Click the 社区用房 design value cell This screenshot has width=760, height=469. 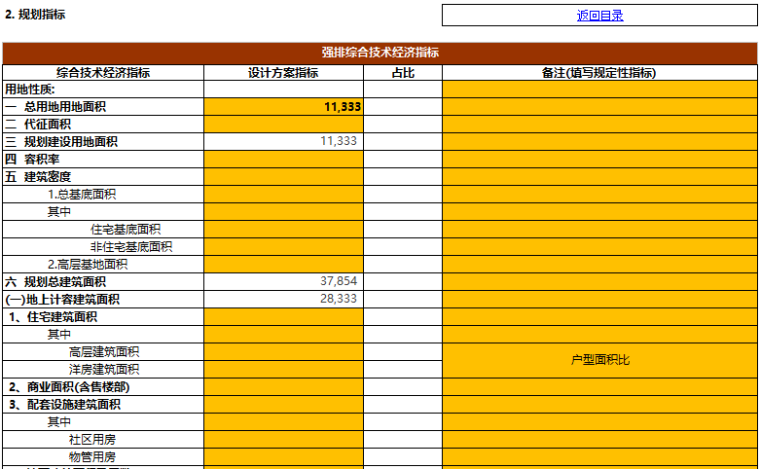283,439
